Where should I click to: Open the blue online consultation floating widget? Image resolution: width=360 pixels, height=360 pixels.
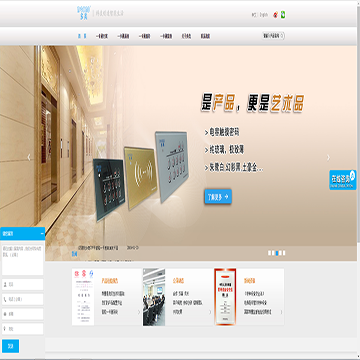[x=343, y=180]
